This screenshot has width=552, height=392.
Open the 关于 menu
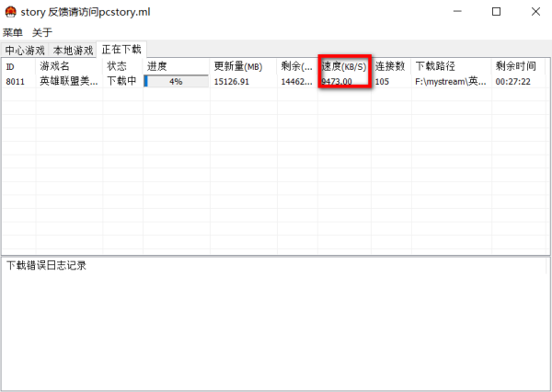click(x=42, y=32)
